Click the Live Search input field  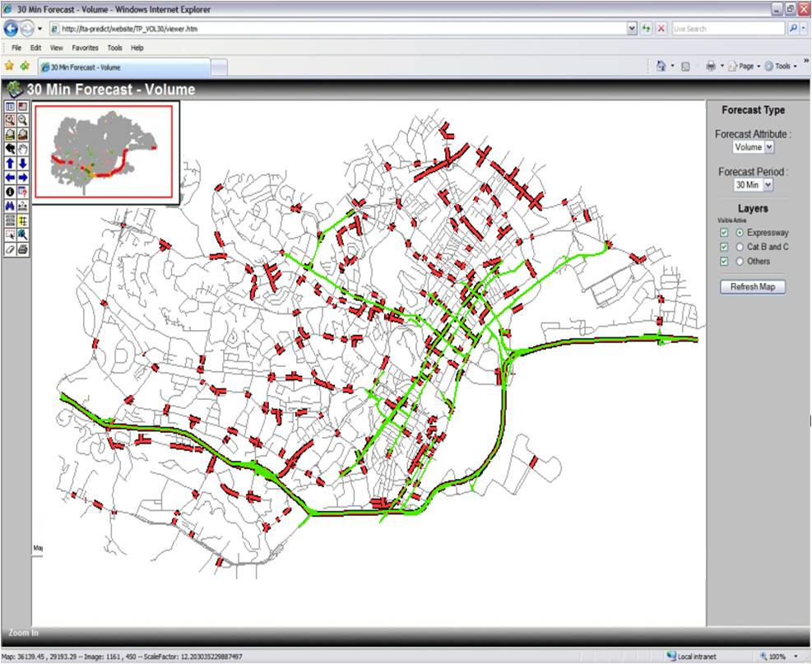tap(728, 28)
